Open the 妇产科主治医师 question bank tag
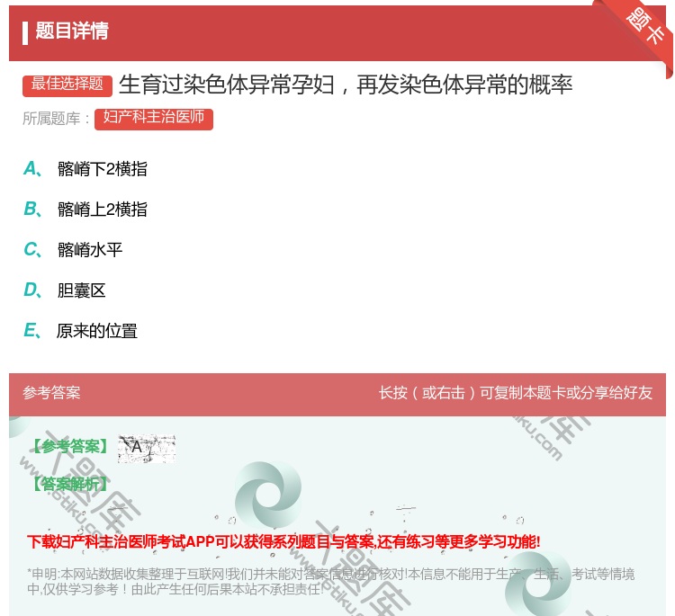 pos(154,119)
